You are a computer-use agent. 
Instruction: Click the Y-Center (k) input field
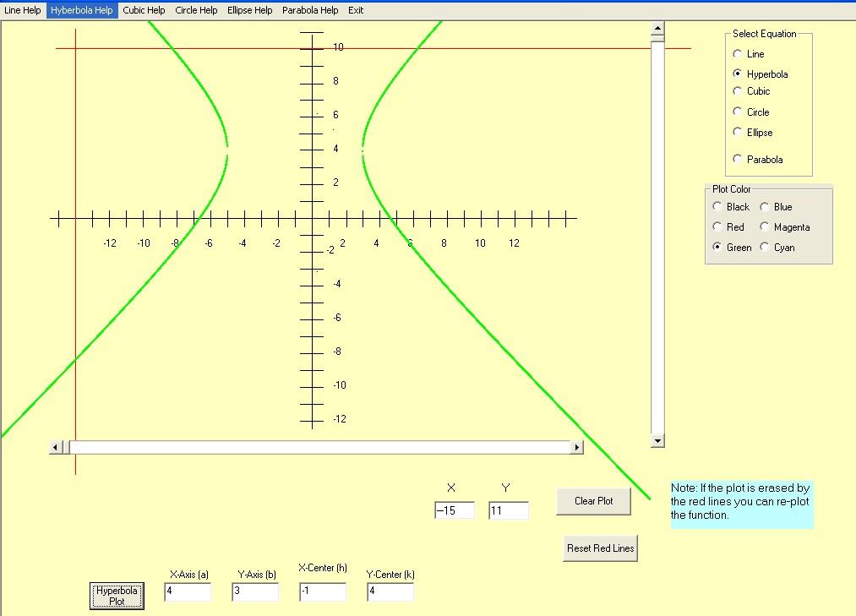coord(390,591)
